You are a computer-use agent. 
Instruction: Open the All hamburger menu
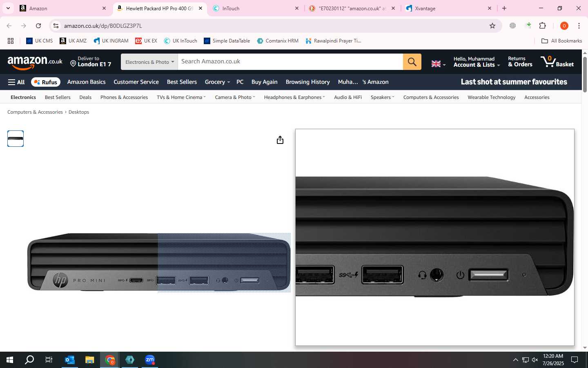tap(16, 82)
